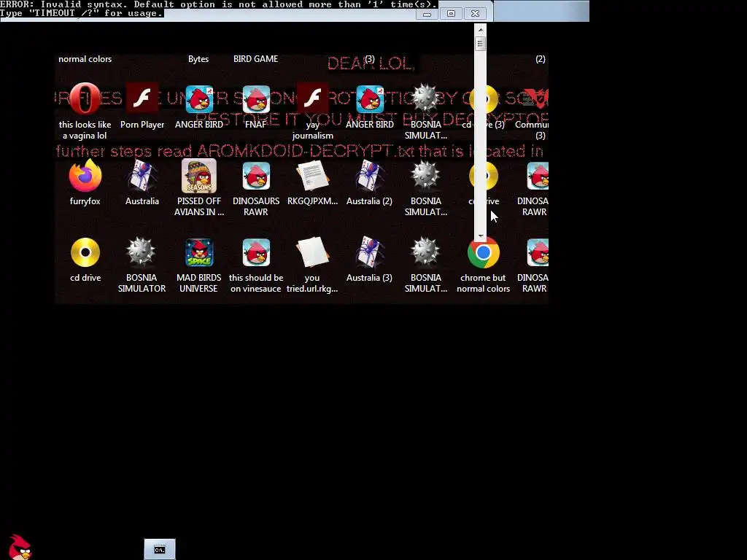Open the ANGER BIRD icon right of yay journalism
Viewport: 747px width, 560px height.
click(x=370, y=99)
